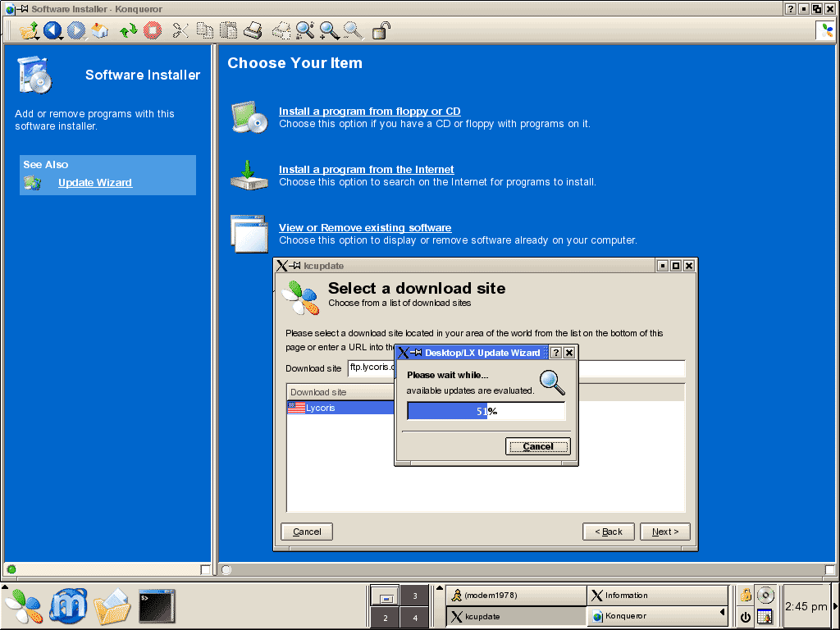Viewport: 840px width, 630px height.
Task: Activate the right pane's view indicator circle
Action: (x=226, y=569)
